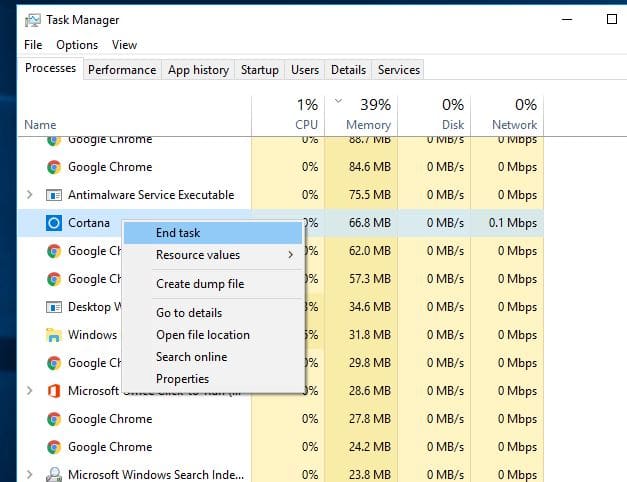Choose End task in context menu
The height and width of the screenshot is (482, 627).
coord(213,233)
